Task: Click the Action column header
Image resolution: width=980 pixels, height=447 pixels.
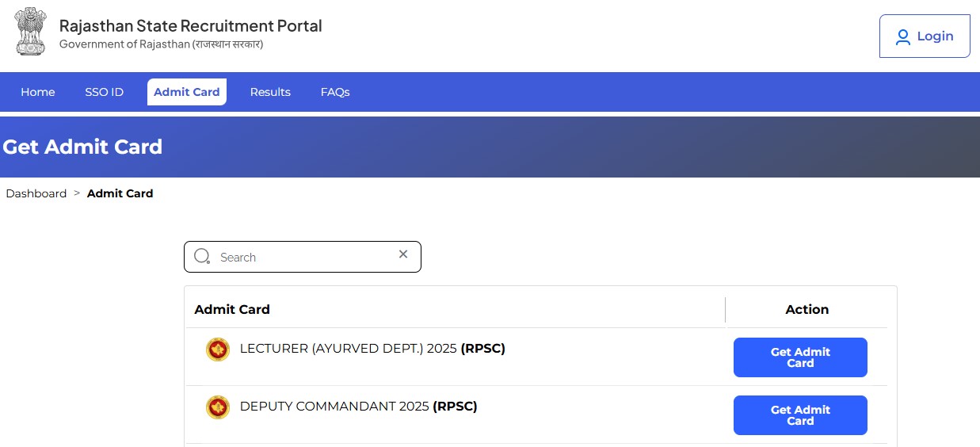Action: [x=807, y=309]
